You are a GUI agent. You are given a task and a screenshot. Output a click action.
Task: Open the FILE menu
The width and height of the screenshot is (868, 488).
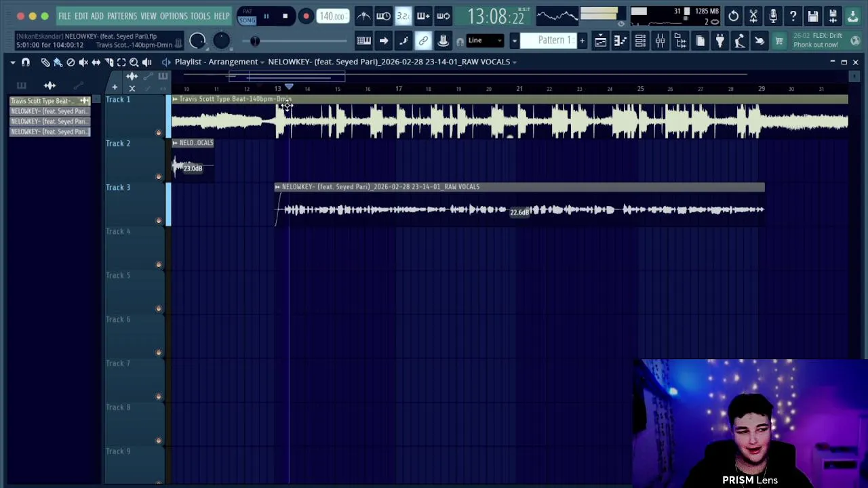[x=64, y=16]
